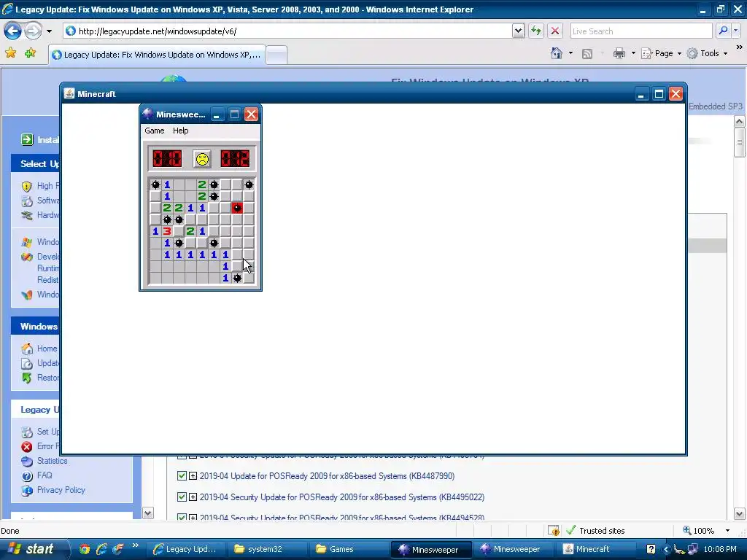747x560 pixels.
Task: Launch Internet Explorer from quick launch
Action: coord(101,549)
